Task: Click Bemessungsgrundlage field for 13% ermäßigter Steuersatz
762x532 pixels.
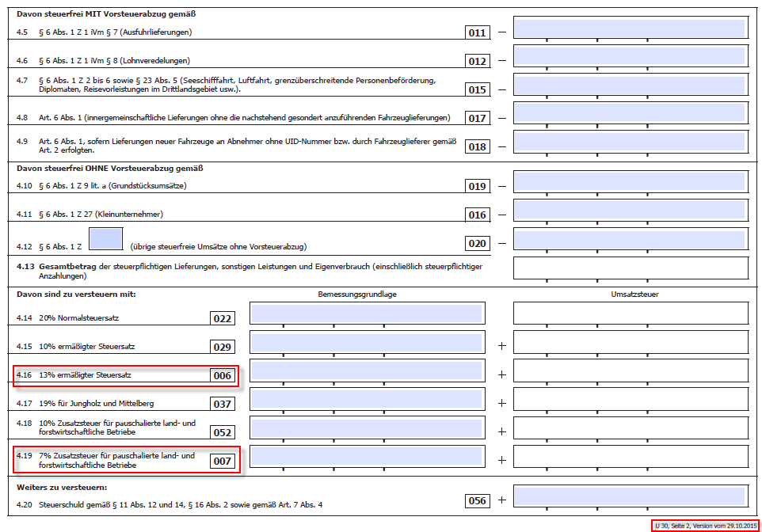Action: pos(367,370)
